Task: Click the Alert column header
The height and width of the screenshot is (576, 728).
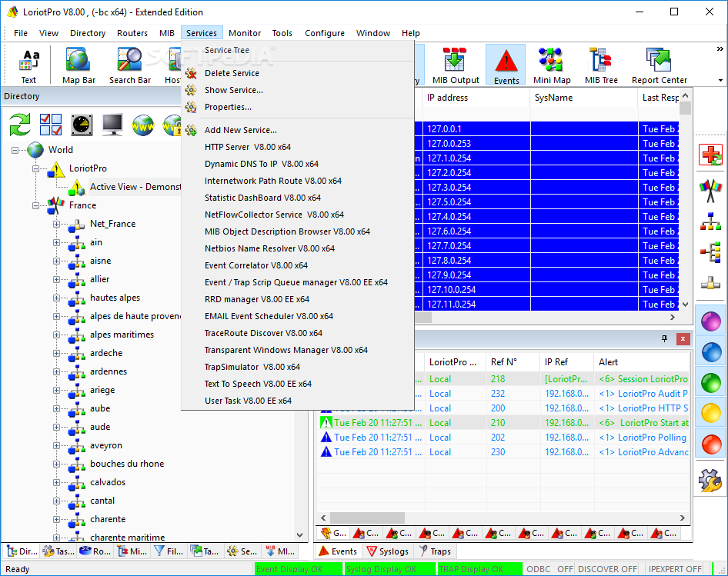Action: pyautogui.click(x=641, y=362)
